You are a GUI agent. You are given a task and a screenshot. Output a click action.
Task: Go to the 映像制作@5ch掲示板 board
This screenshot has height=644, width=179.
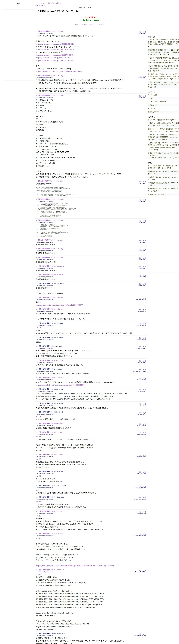[54, 3]
